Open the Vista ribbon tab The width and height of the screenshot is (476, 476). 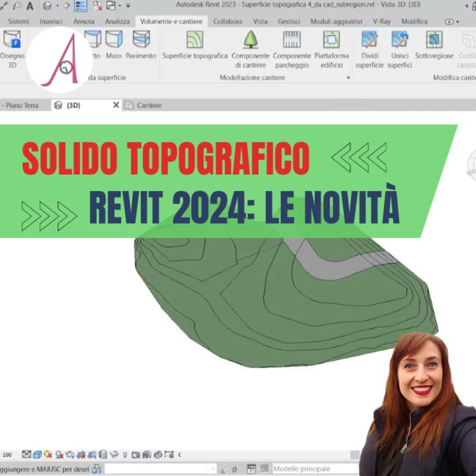260,21
